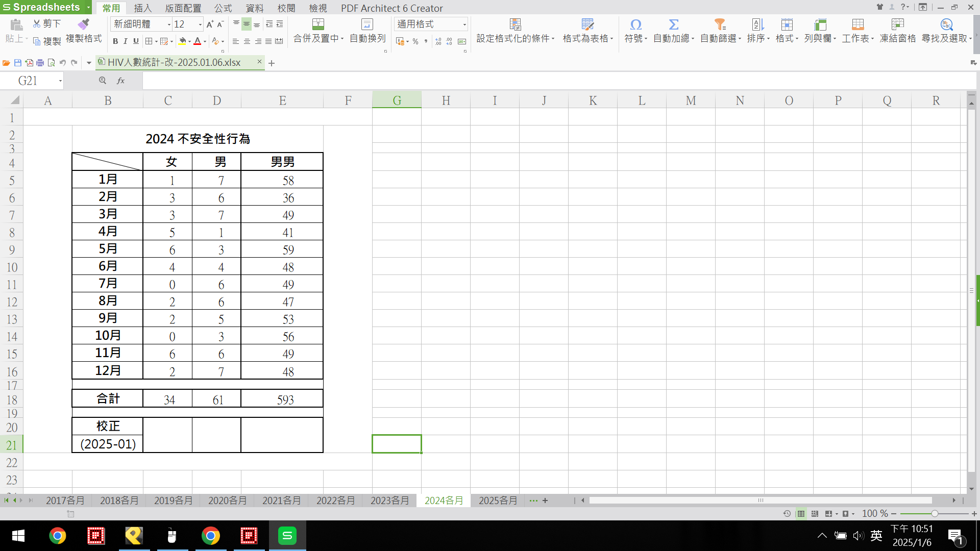Click the Format Painter (複製格式) icon

[83, 24]
